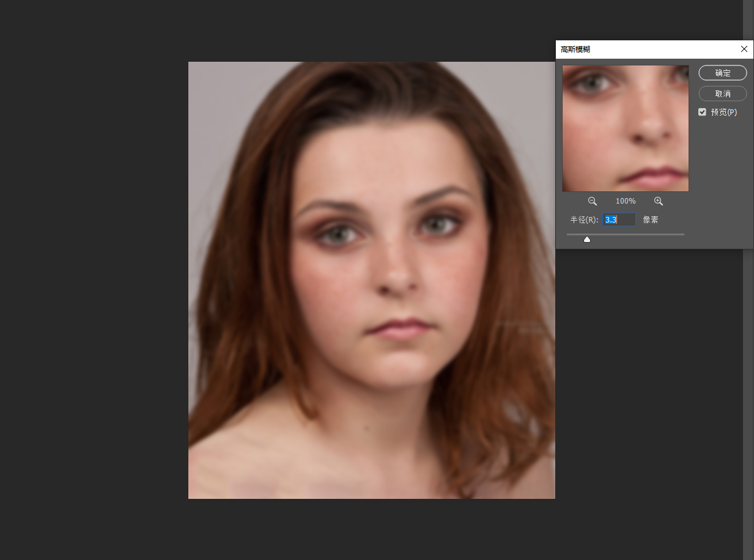Click the 半径(R) label
This screenshot has height=560, width=754.
tap(584, 219)
